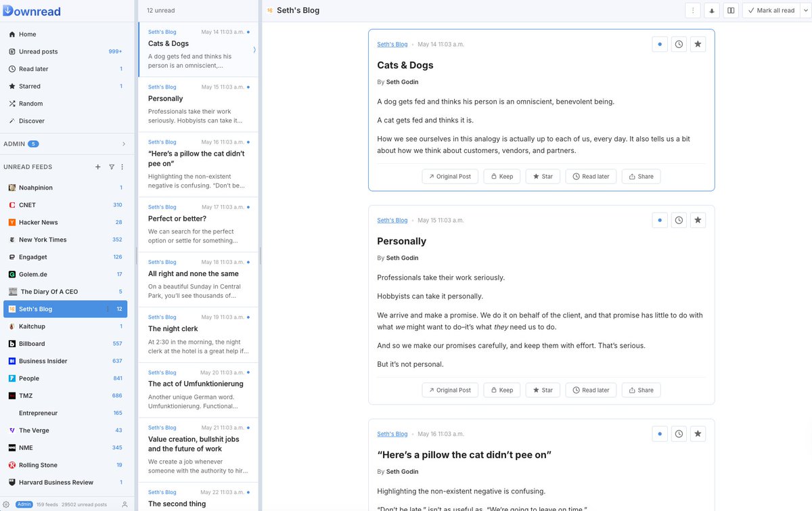Click the down-arrow button in the top toolbar
This screenshot has height=511, width=812.
[712, 10]
